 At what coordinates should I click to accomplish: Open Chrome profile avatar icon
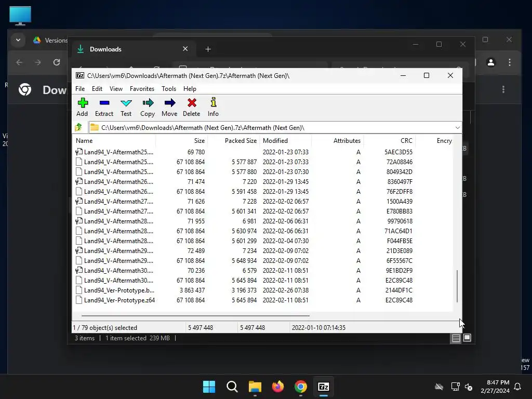pos(490,62)
